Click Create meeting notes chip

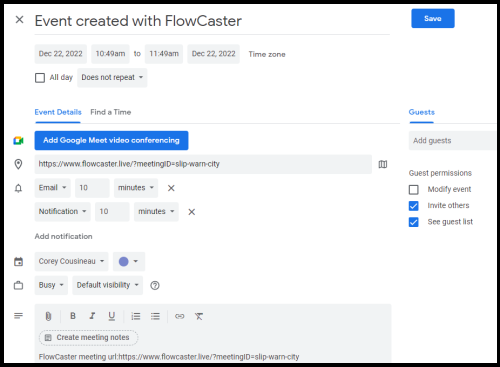(x=88, y=338)
